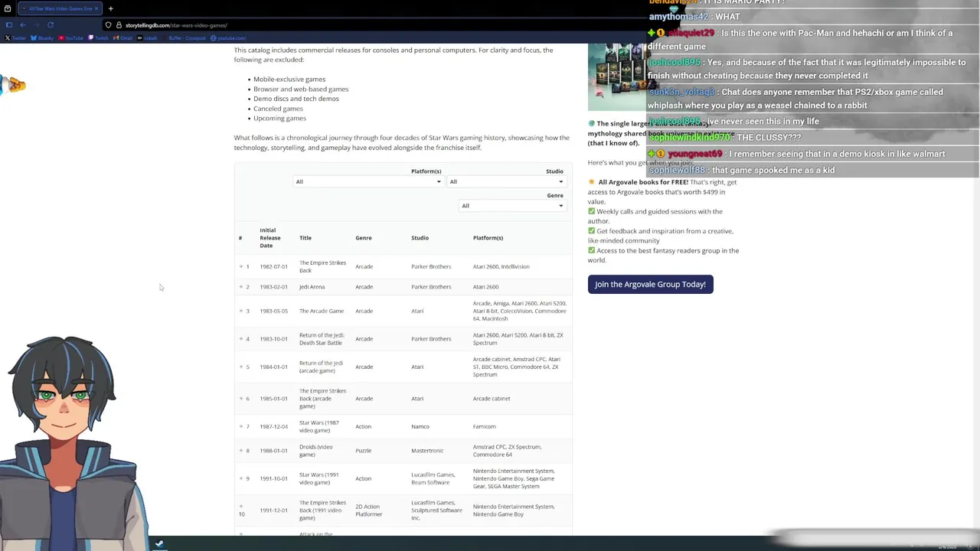Open the Buffer - Crosspost bookmark
The height and width of the screenshot is (551, 980).
click(187, 38)
